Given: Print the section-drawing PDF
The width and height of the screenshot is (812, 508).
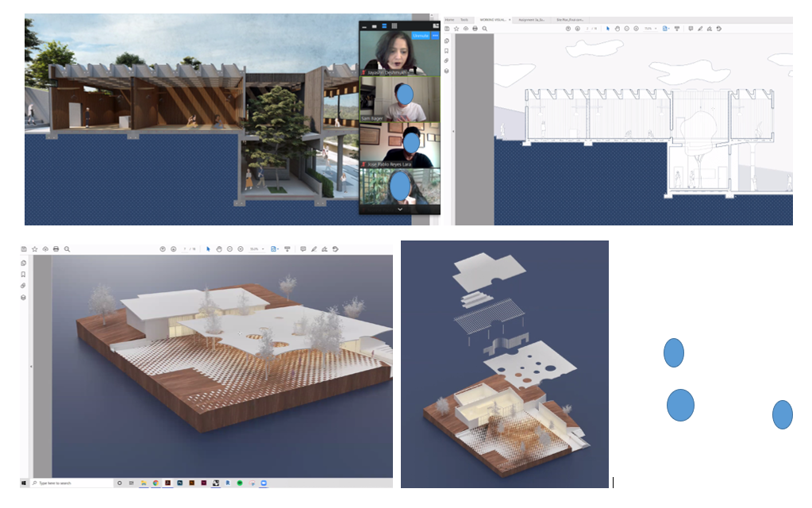Looking at the screenshot, I should click(475, 29).
